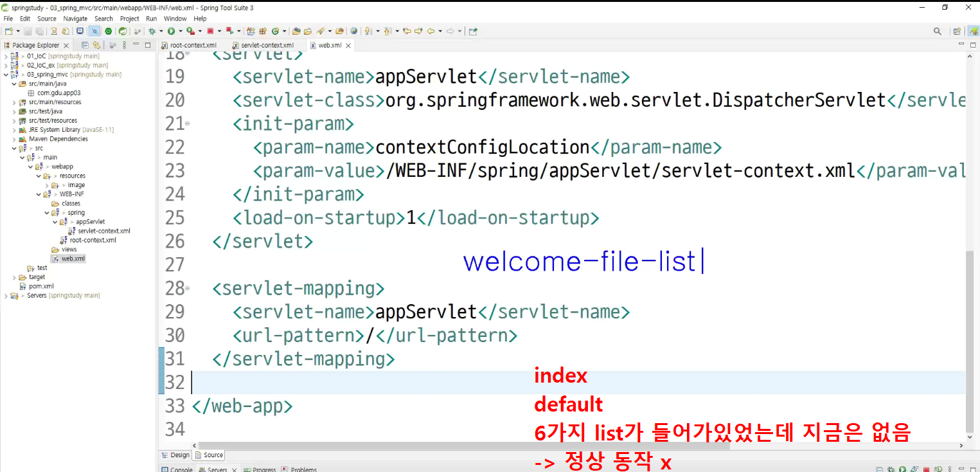
Task: Collapse fold marker at line 21
Action: (187, 123)
